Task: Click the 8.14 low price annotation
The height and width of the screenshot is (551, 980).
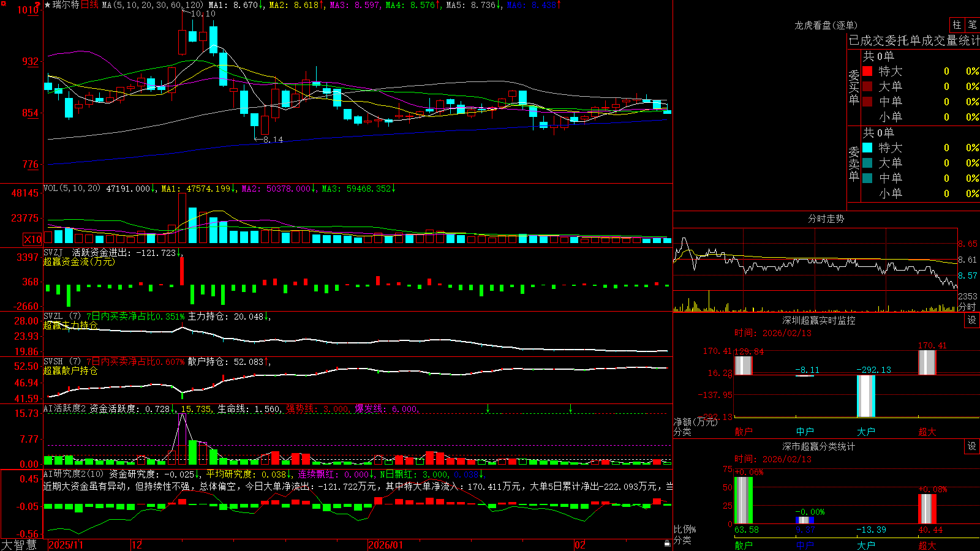Action: pyautogui.click(x=273, y=140)
